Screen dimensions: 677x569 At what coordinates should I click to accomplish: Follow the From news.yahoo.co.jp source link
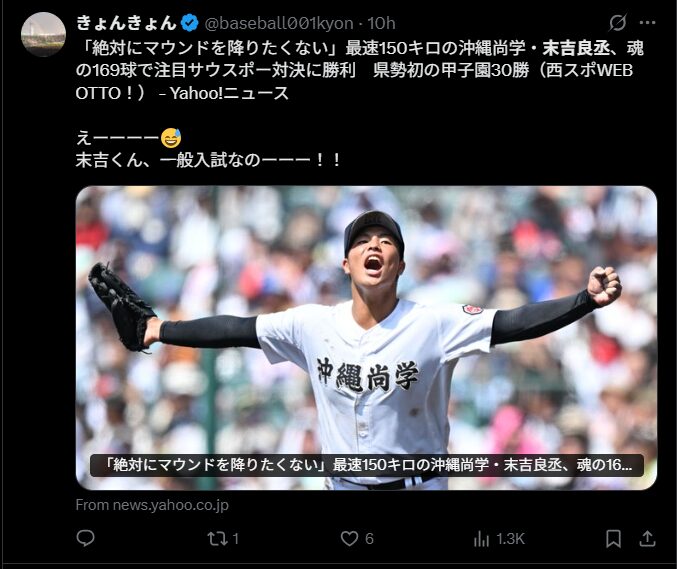[152, 505]
